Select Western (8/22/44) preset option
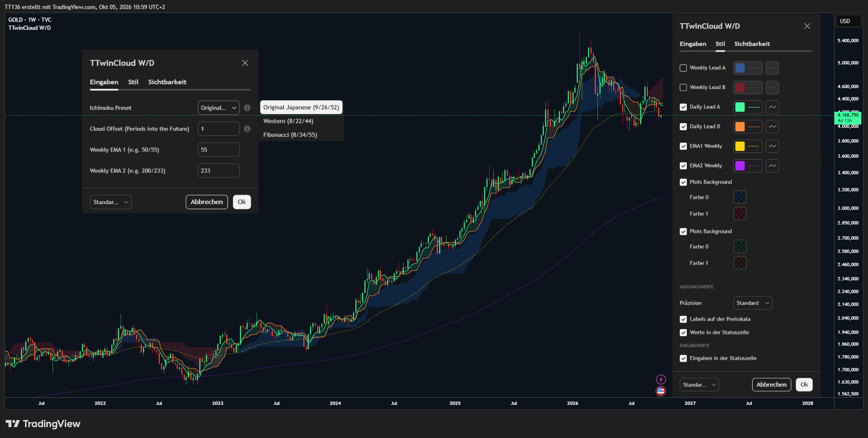The height and width of the screenshot is (438, 868). pyautogui.click(x=301, y=121)
